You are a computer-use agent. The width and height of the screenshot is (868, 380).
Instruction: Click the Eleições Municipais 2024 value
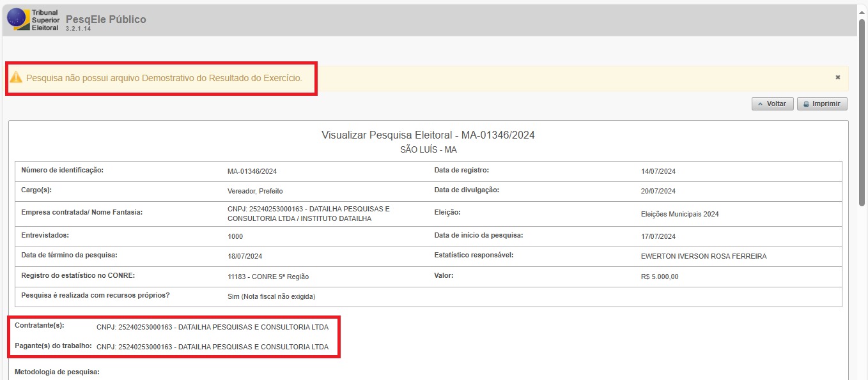680,214
